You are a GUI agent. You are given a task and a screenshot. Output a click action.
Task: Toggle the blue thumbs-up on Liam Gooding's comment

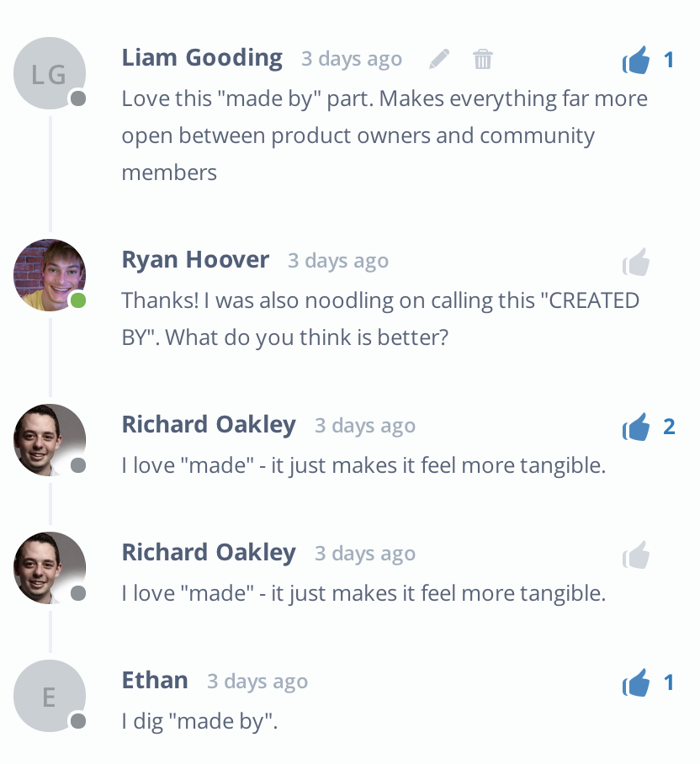pos(636,60)
